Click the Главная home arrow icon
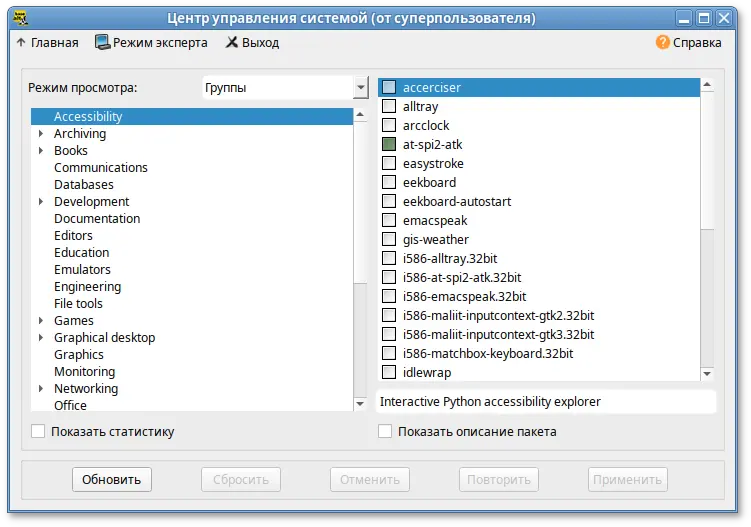 tap(21, 43)
